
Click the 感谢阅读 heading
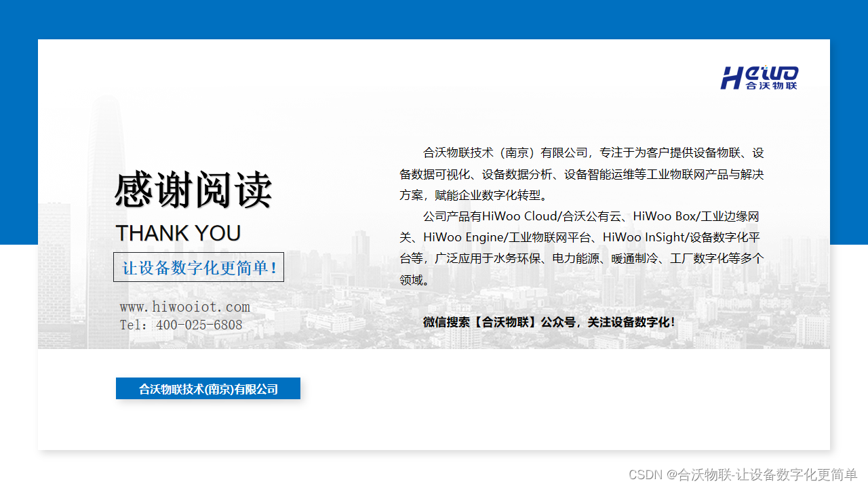(x=194, y=190)
